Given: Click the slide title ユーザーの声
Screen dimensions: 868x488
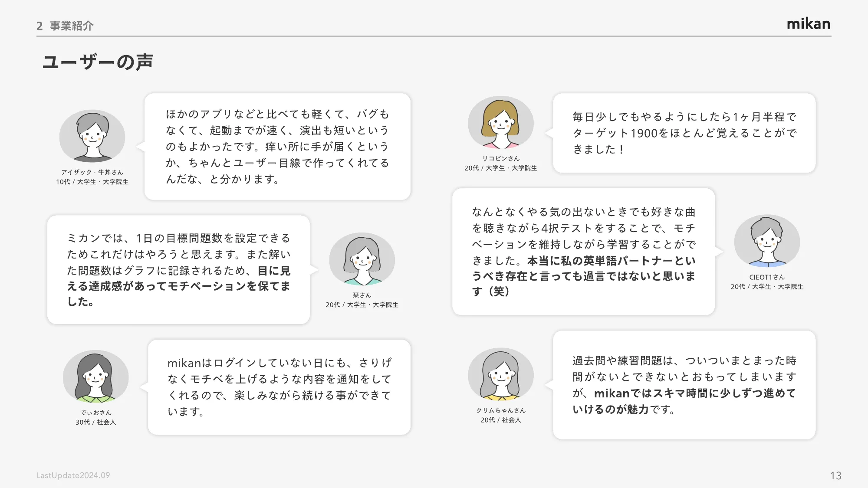Looking at the screenshot, I should point(98,62).
